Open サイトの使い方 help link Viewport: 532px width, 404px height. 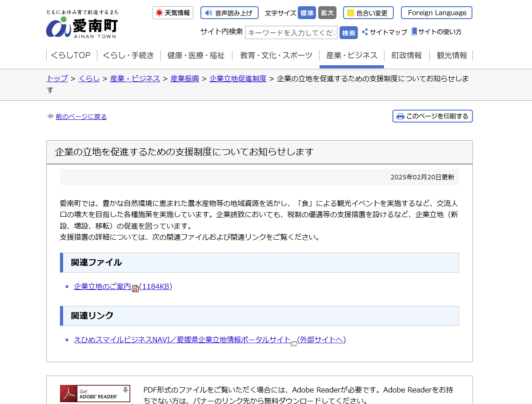point(436,32)
